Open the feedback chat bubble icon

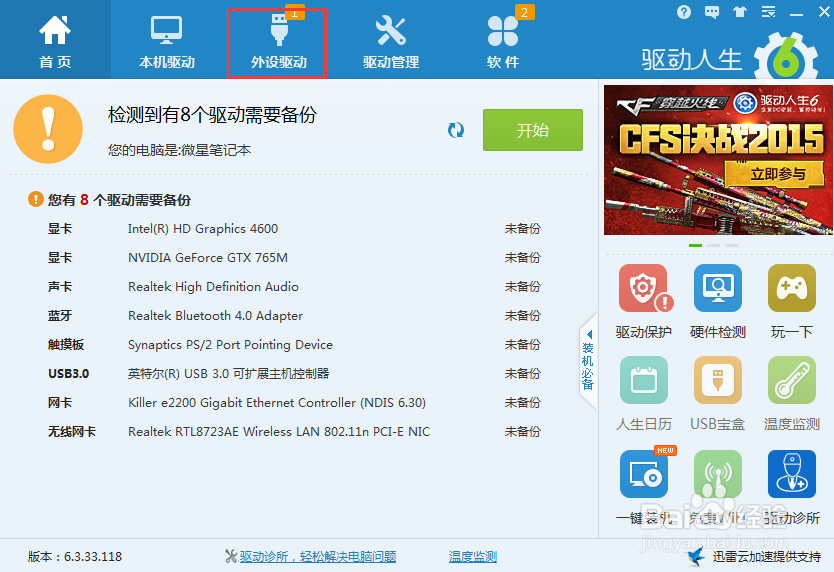tap(712, 12)
